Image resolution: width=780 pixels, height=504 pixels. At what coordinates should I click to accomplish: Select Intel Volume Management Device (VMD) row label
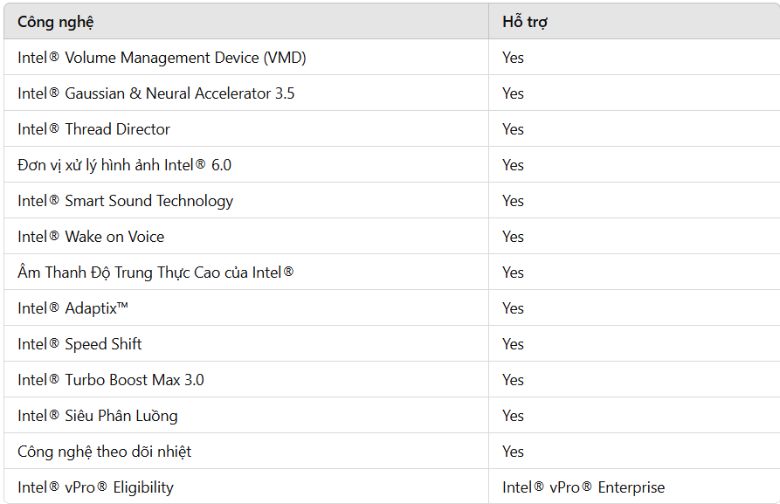coord(161,58)
